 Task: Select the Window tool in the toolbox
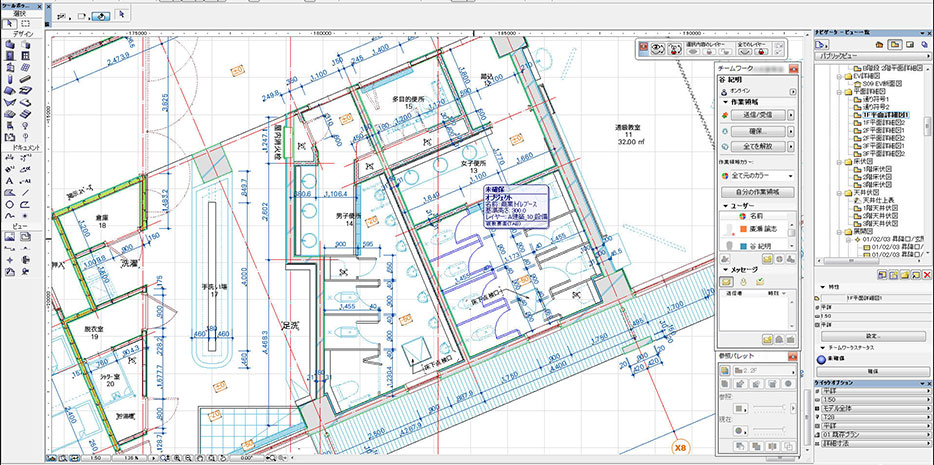pos(26,56)
